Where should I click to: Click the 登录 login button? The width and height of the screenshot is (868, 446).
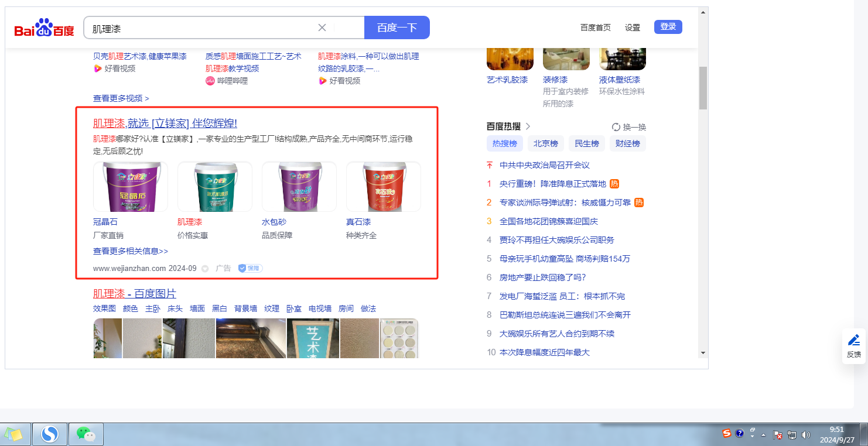[668, 27]
